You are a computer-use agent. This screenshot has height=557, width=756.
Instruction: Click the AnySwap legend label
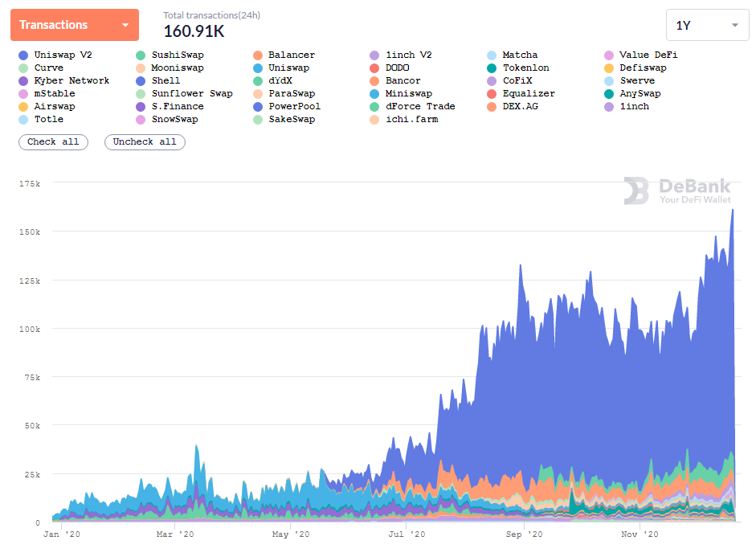(x=640, y=93)
